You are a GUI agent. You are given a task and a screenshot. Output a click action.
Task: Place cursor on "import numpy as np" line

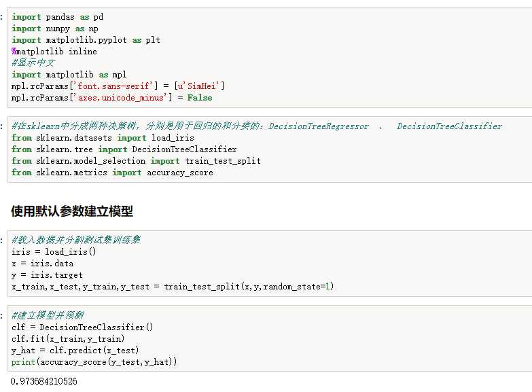point(54,29)
